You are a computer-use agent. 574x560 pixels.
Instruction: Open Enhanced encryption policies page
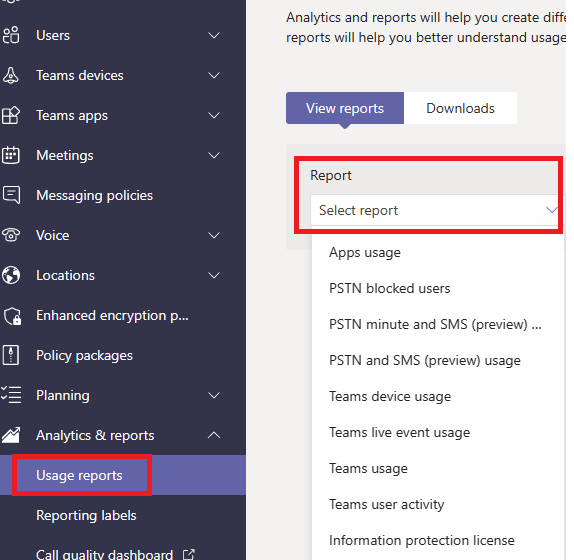(x=112, y=316)
